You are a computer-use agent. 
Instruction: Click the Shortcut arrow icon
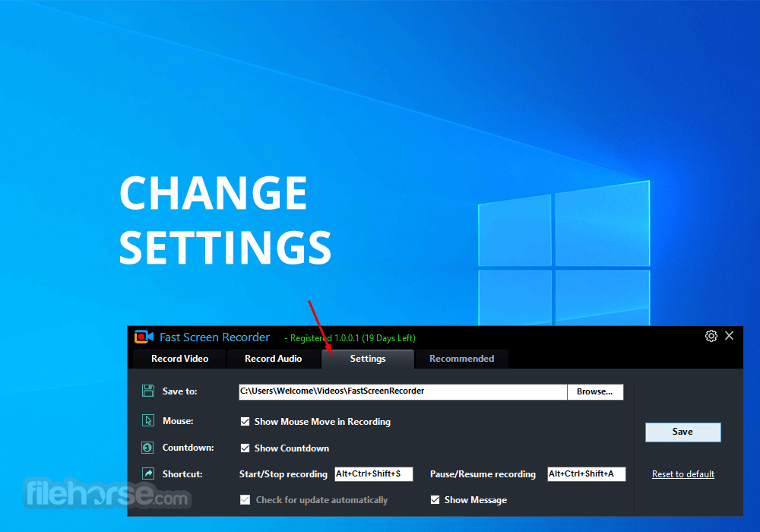click(x=148, y=473)
